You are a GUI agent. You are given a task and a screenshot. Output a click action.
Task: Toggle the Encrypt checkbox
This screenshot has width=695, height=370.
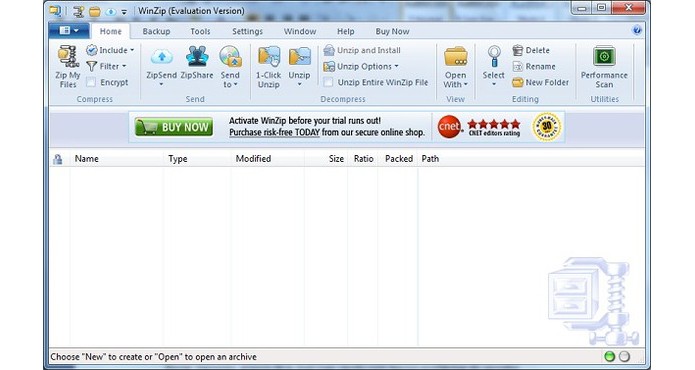pyautogui.click(x=91, y=82)
